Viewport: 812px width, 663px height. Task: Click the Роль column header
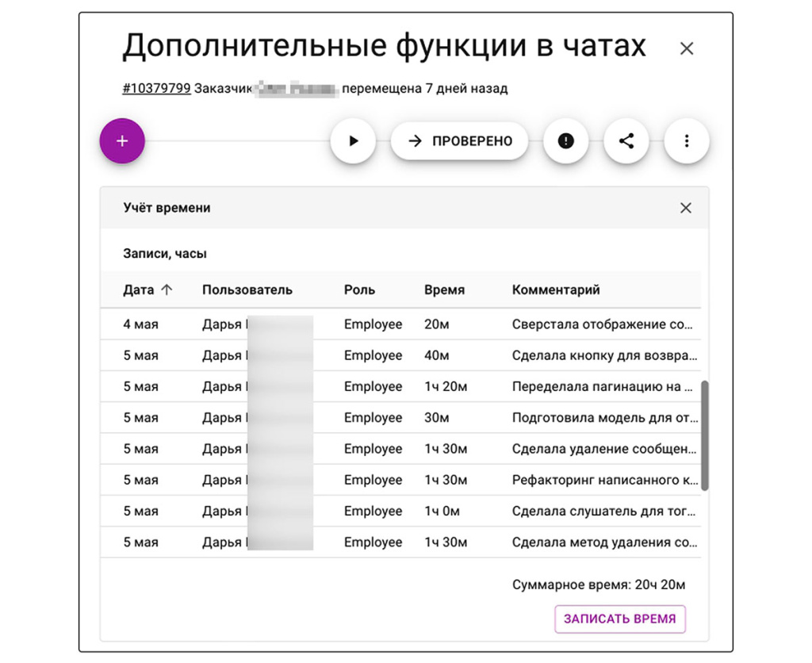coord(359,290)
